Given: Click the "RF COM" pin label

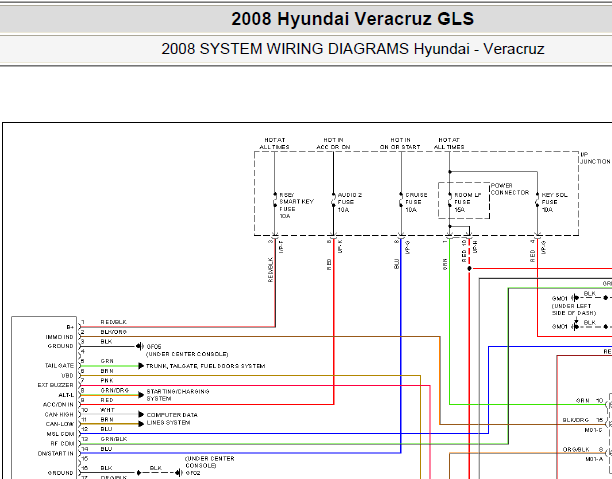Looking at the screenshot, I should pos(62,444).
